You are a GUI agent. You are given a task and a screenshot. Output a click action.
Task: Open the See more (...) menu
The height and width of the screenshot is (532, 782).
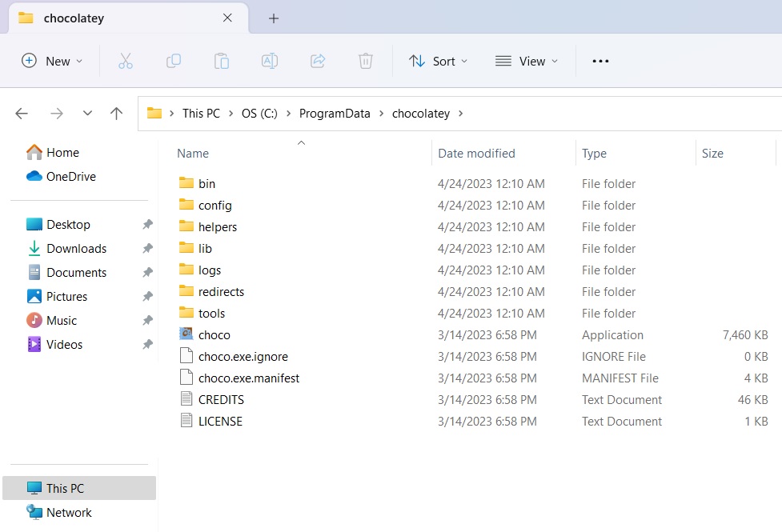pos(600,60)
